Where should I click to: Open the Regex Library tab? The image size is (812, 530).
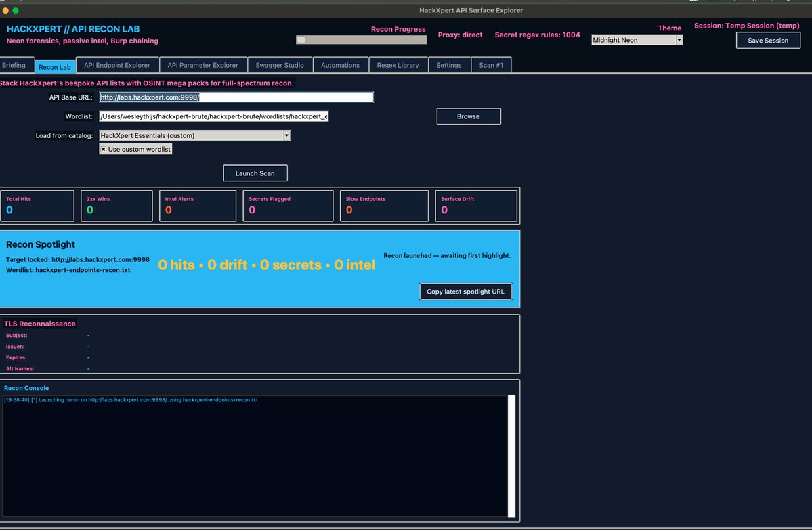(x=398, y=65)
